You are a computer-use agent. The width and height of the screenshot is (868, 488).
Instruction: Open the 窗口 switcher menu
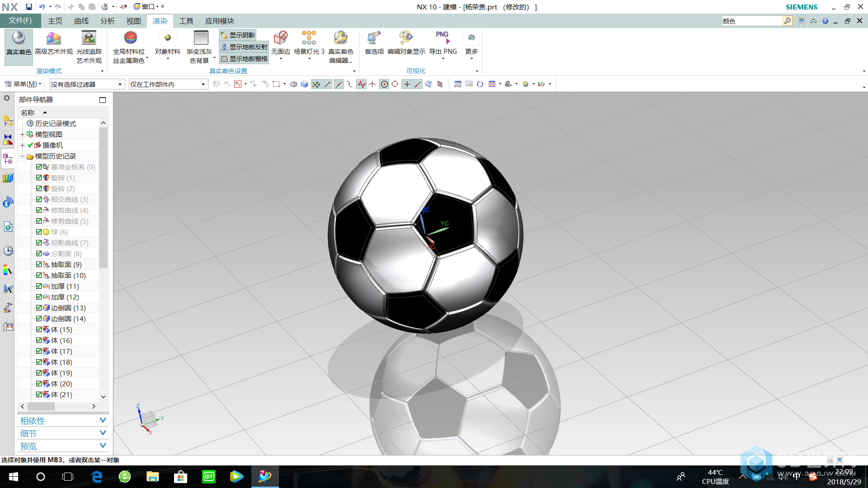tap(146, 7)
